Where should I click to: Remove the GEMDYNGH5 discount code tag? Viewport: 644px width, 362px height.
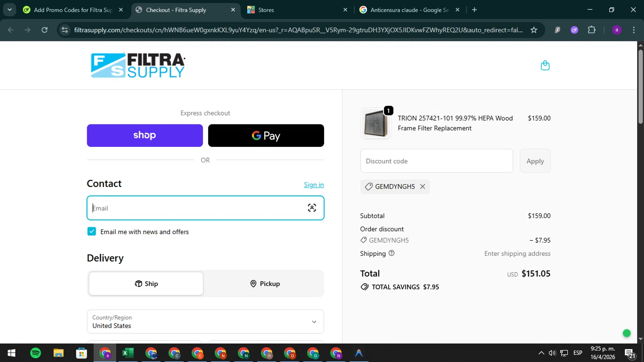tap(422, 186)
